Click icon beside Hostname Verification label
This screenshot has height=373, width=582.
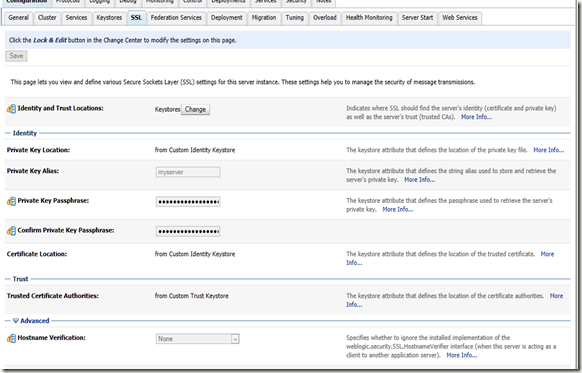(11, 338)
